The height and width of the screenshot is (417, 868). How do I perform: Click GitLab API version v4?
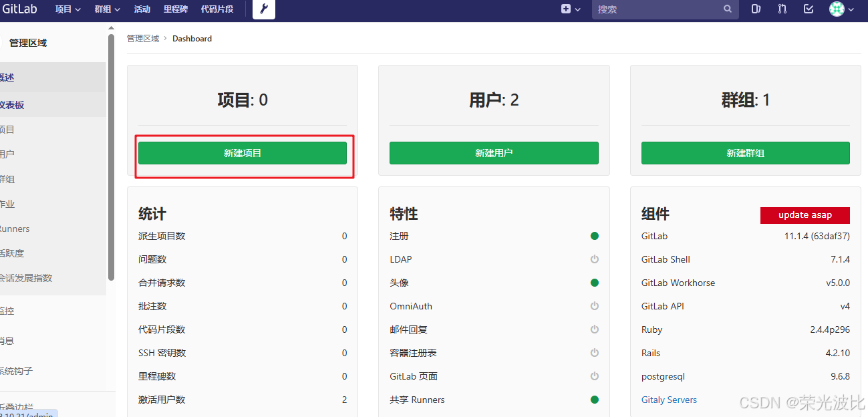coord(845,306)
